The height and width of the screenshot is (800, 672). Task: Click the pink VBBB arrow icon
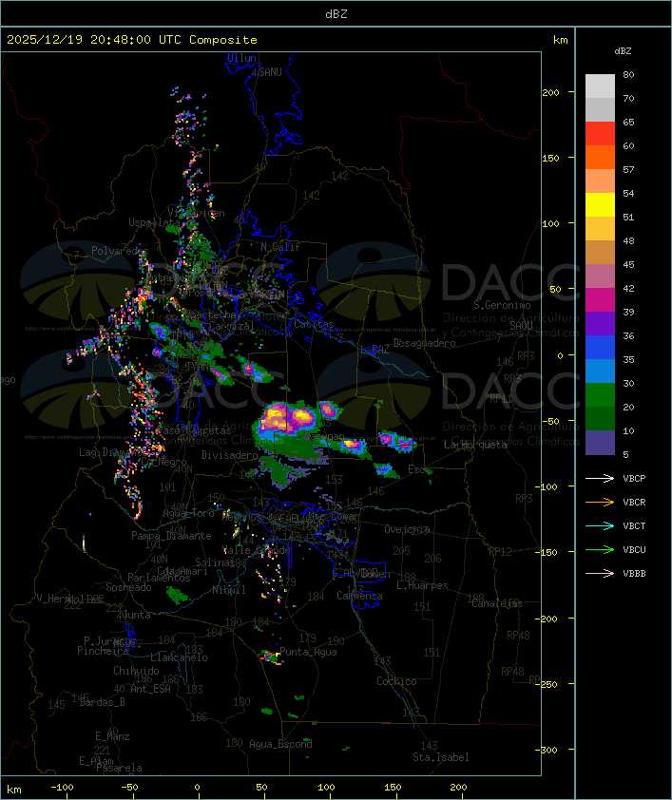[x=600, y=573]
